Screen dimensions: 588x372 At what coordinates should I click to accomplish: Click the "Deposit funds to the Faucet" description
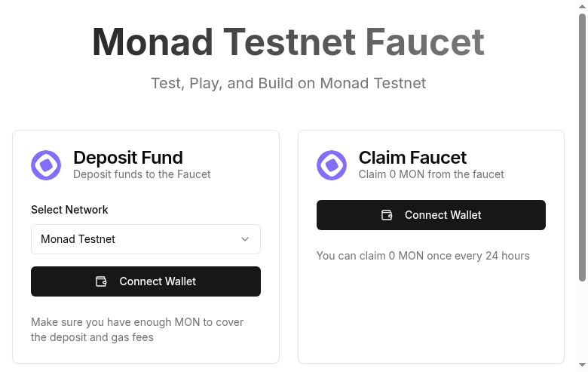[142, 174]
